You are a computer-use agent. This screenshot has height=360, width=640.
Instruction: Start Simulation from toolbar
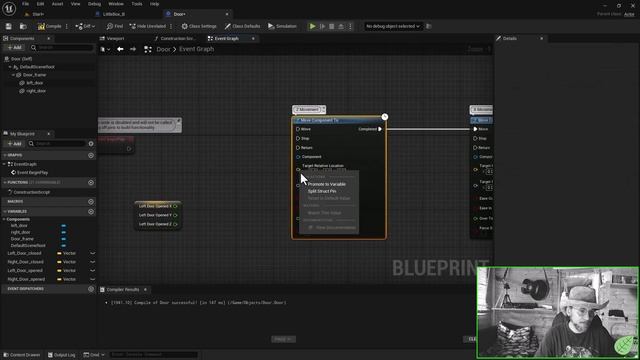(282, 26)
